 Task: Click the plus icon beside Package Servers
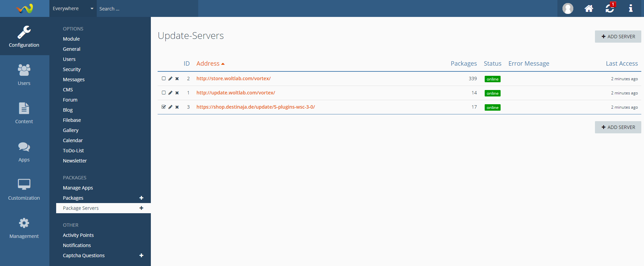[141, 208]
